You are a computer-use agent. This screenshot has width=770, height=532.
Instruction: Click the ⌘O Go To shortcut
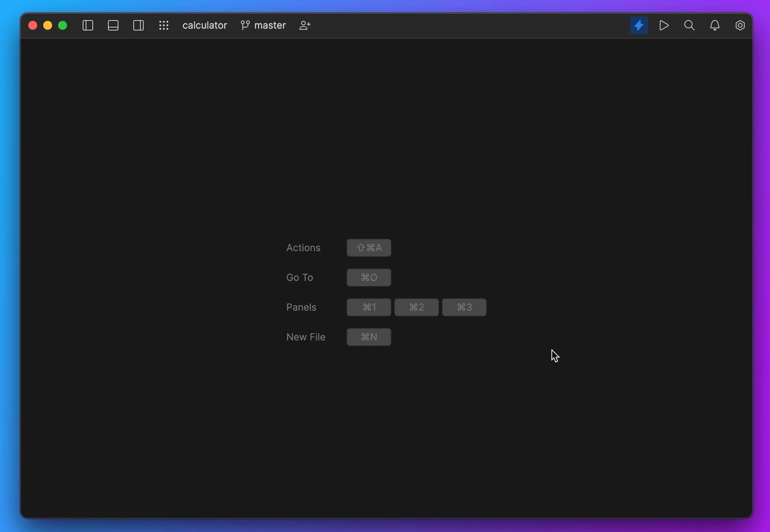pyautogui.click(x=369, y=278)
